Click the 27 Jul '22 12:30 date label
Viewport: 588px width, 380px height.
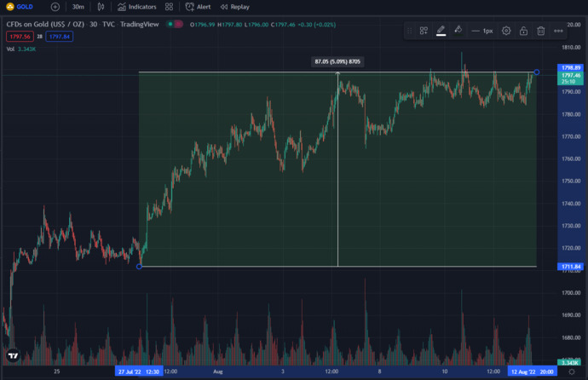click(139, 371)
